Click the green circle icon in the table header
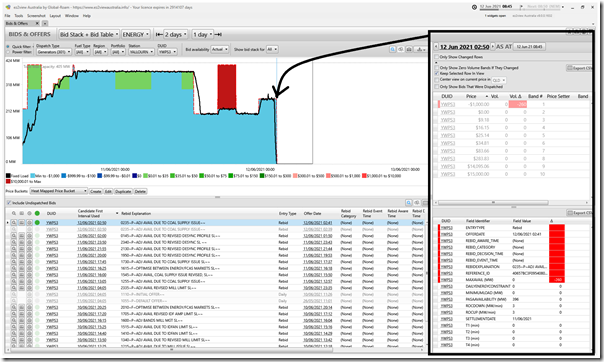 37,213
